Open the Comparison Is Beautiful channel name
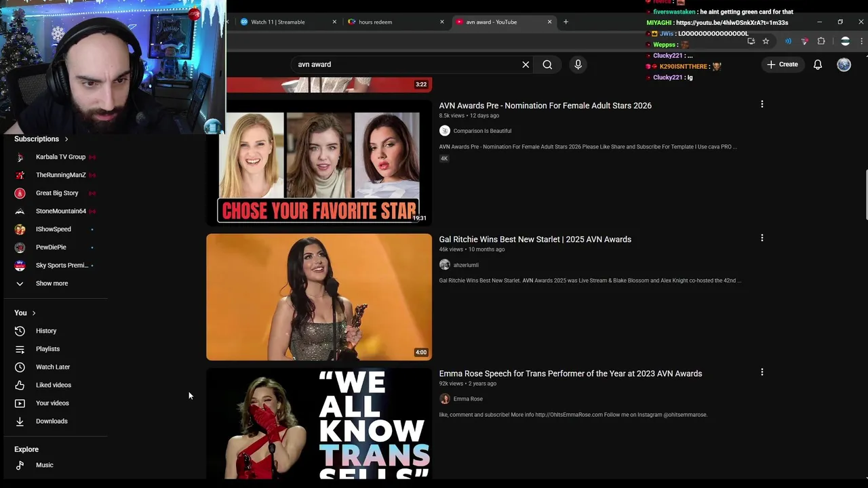The height and width of the screenshot is (488, 868). (482, 131)
